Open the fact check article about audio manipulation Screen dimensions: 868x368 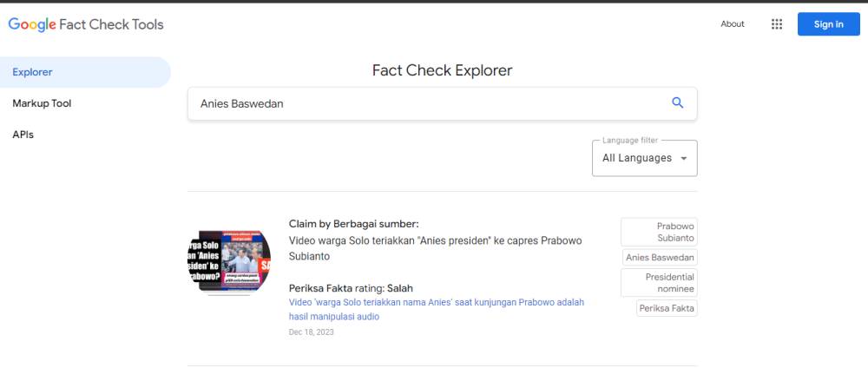(x=437, y=310)
